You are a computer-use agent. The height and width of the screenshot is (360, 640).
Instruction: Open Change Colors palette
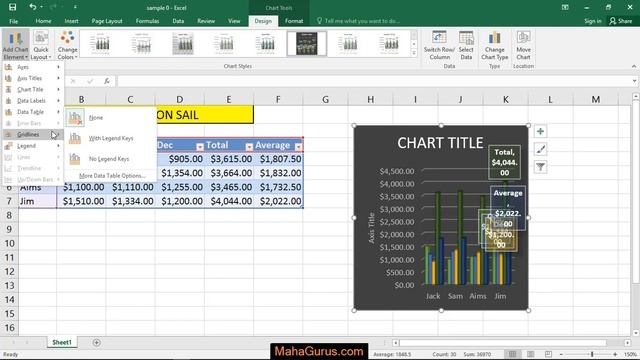click(x=67, y=45)
